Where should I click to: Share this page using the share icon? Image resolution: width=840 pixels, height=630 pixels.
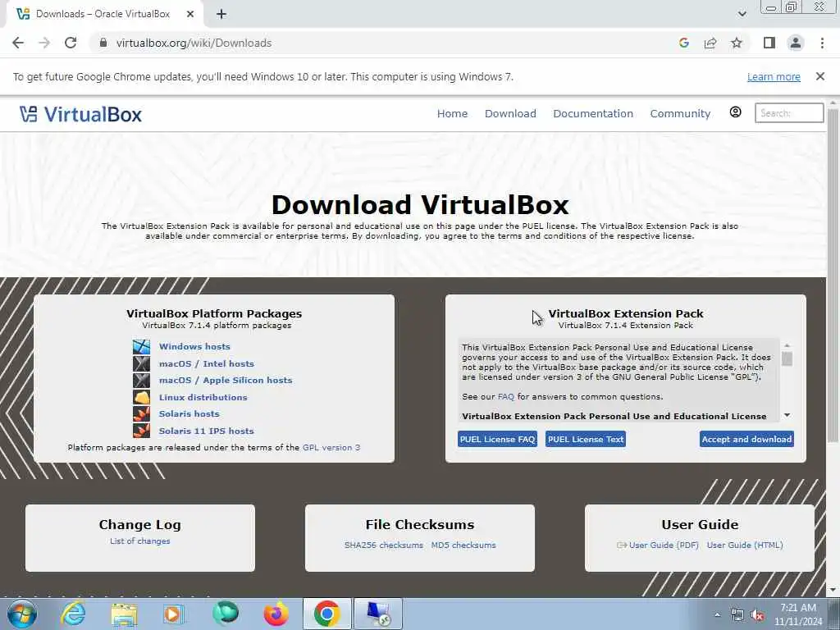[x=710, y=43]
